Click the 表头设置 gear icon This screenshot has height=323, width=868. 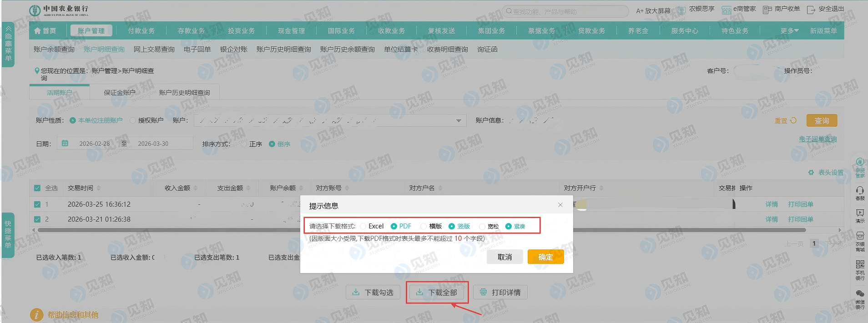(811, 173)
